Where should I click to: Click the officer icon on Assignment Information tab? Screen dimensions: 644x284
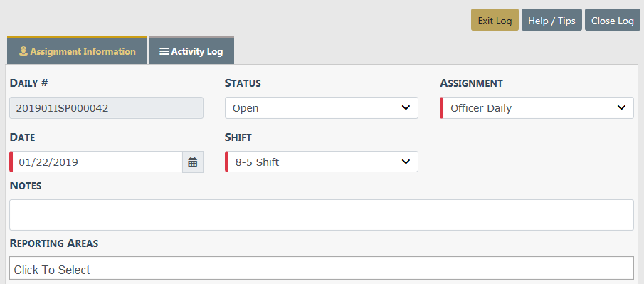23,51
